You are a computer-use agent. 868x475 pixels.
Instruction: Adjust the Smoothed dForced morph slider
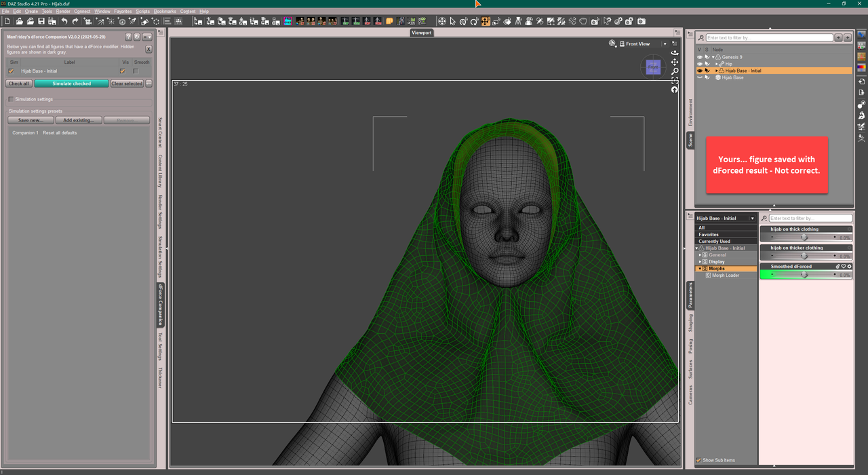click(804, 275)
